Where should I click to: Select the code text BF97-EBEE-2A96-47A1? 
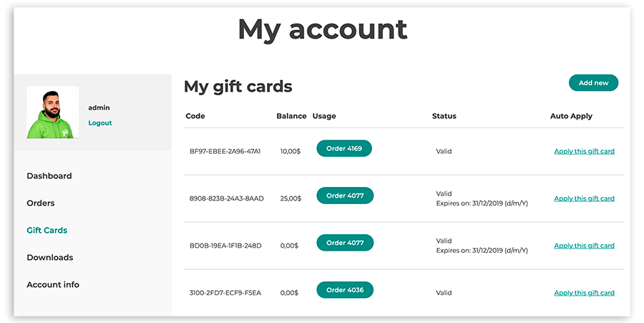click(x=225, y=151)
